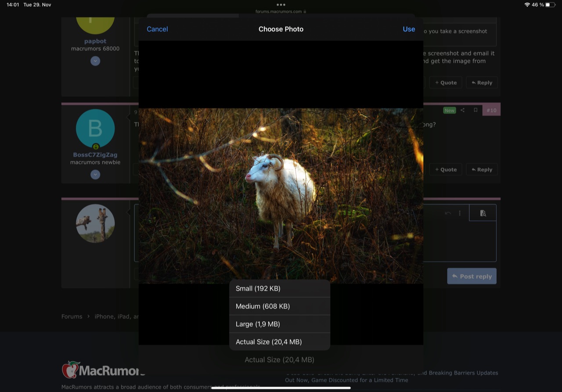Click the share icon on post #10

[x=462, y=110]
